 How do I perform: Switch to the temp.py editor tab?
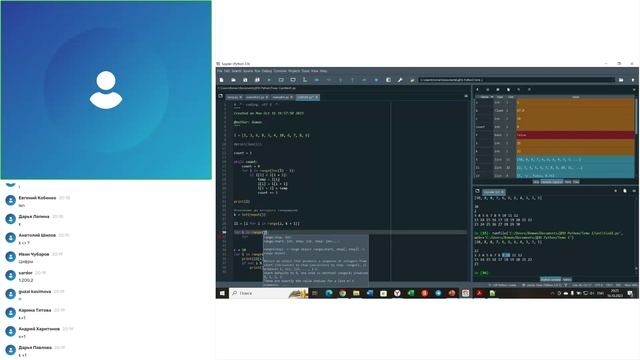pyautogui.click(x=235, y=97)
